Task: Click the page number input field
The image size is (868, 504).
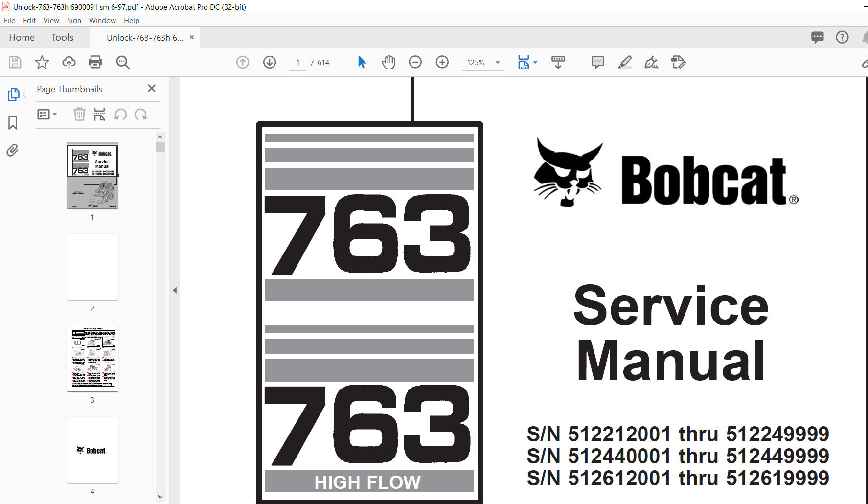Action: pos(298,63)
